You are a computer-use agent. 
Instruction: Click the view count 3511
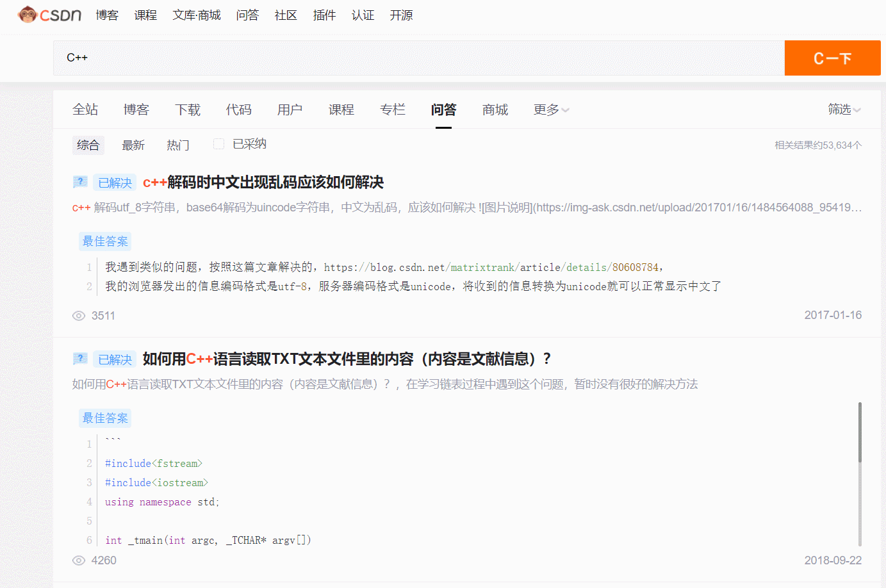click(103, 316)
